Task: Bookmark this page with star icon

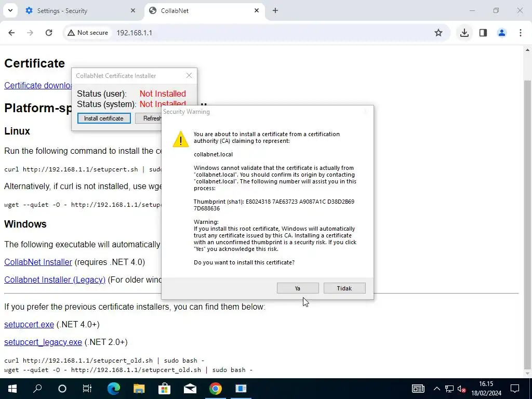Action: (438, 33)
